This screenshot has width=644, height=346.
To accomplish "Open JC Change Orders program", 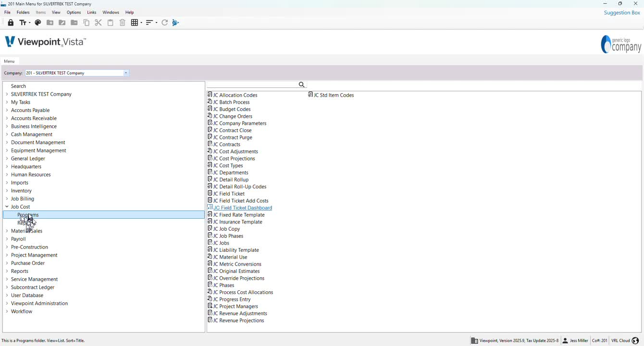I will [233, 116].
